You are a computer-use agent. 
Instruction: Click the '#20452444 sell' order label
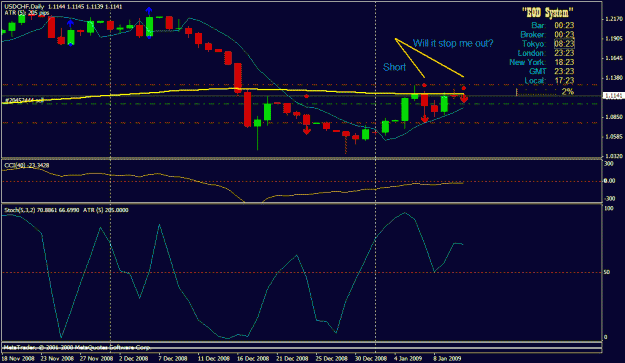coord(24,100)
